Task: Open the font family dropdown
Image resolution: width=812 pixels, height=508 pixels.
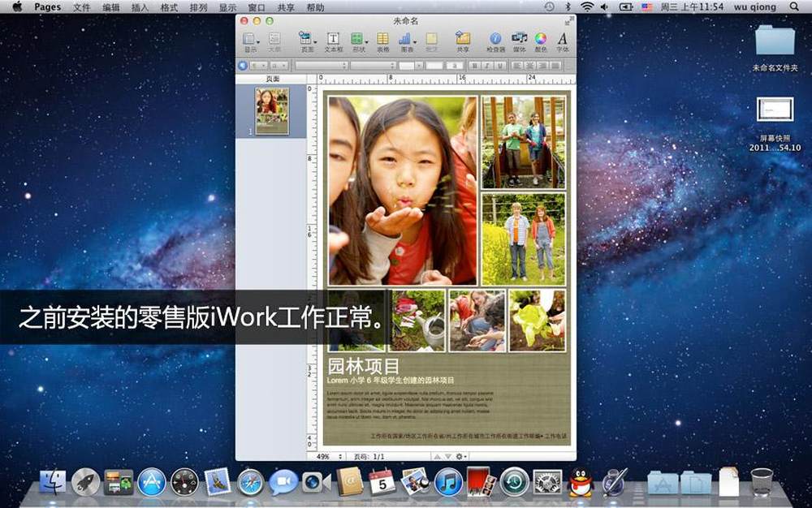Action: pyautogui.click(x=322, y=66)
